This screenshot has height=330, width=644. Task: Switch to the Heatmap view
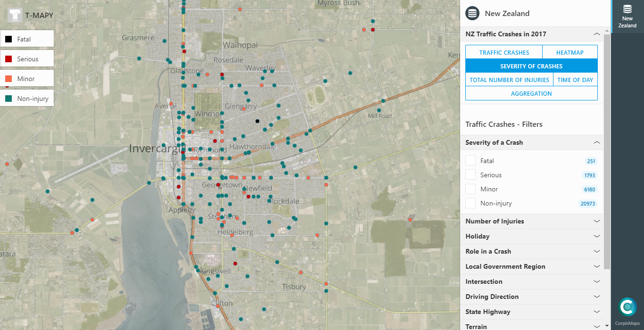click(x=570, y=52)
